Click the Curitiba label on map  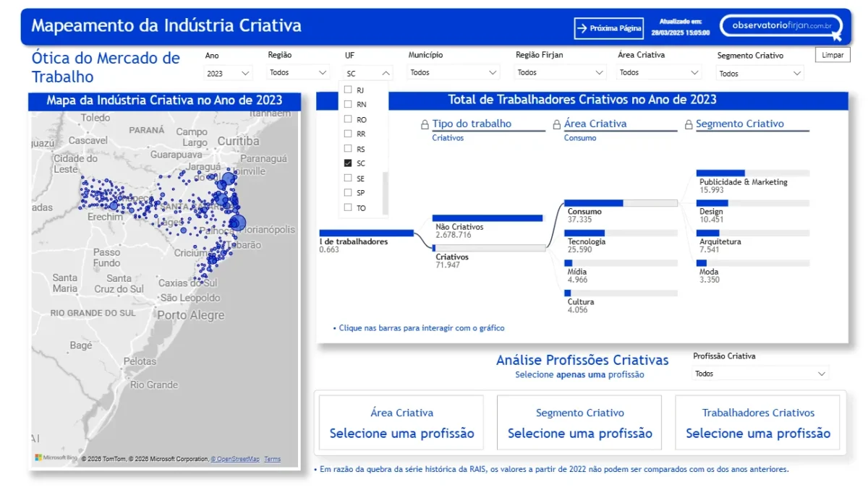pos(238,141)
